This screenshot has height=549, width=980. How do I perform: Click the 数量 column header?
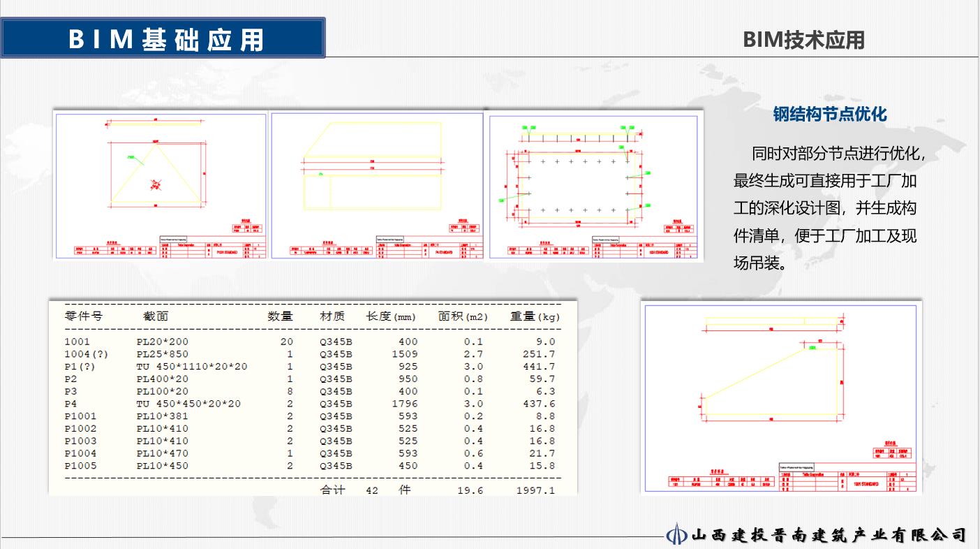click(281, 316)
